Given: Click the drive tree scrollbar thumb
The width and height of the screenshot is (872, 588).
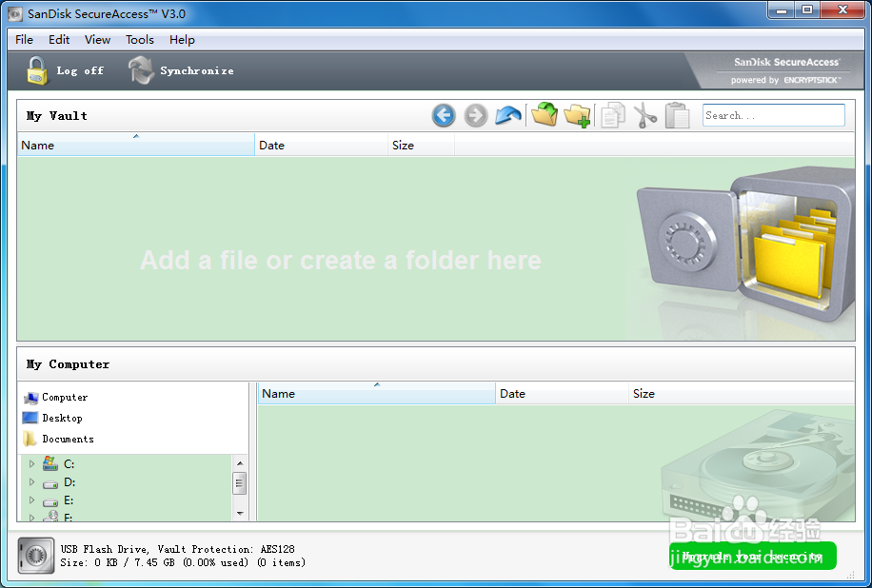Looking at the screenshot, I should 240,483.
